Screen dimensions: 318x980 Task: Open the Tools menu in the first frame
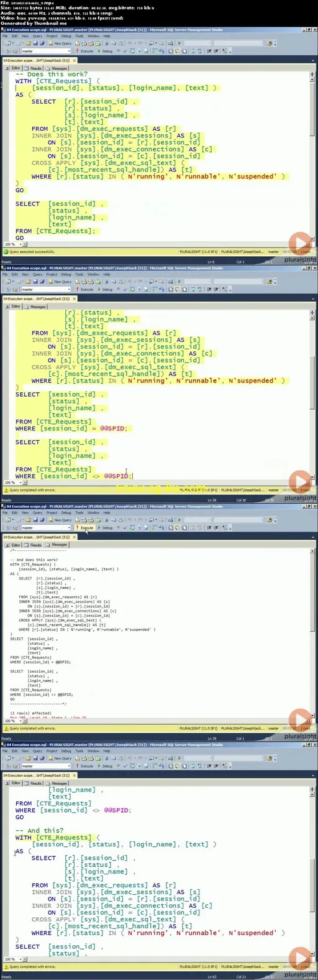point(79,36)
